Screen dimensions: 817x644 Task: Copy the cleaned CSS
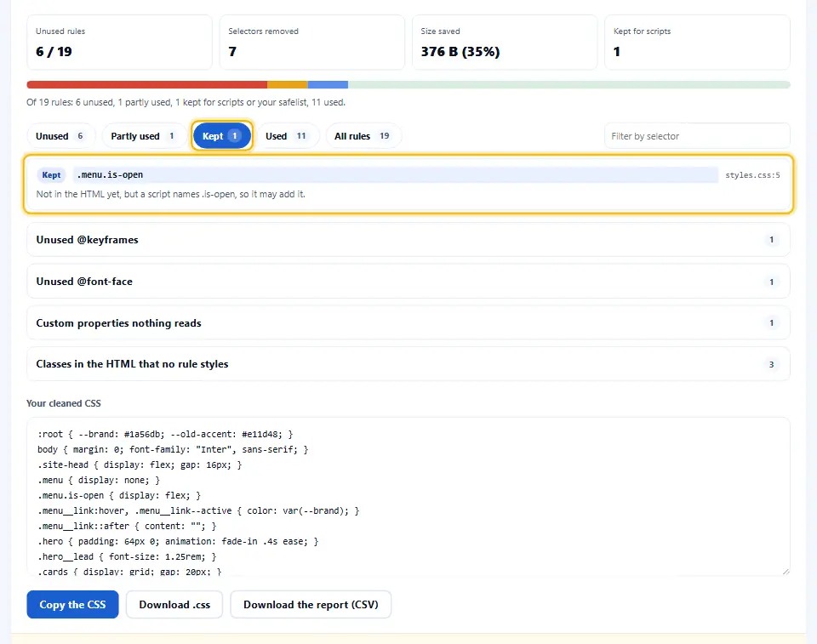tap(72, 604)
